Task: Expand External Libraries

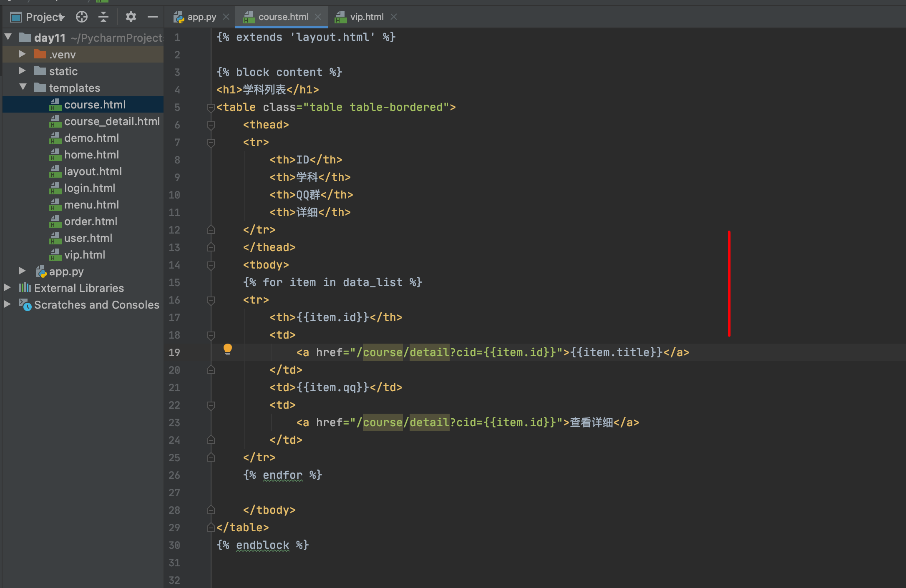Action: coord(8,288)
